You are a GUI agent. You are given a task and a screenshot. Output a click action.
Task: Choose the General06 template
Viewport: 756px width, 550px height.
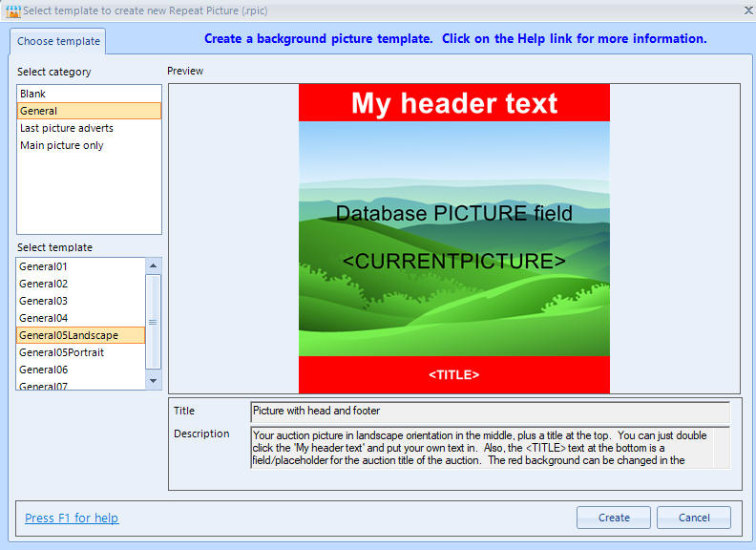pyautogui.click(x=80, y=370)
